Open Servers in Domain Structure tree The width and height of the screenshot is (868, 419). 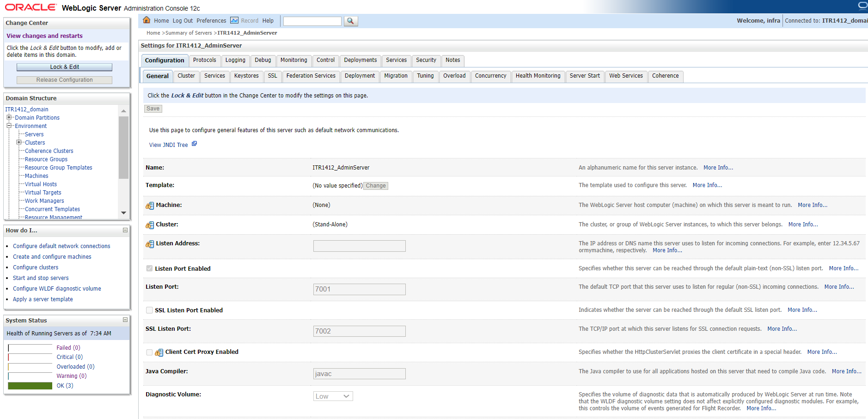pyautogui.click(x=34, y=134)
